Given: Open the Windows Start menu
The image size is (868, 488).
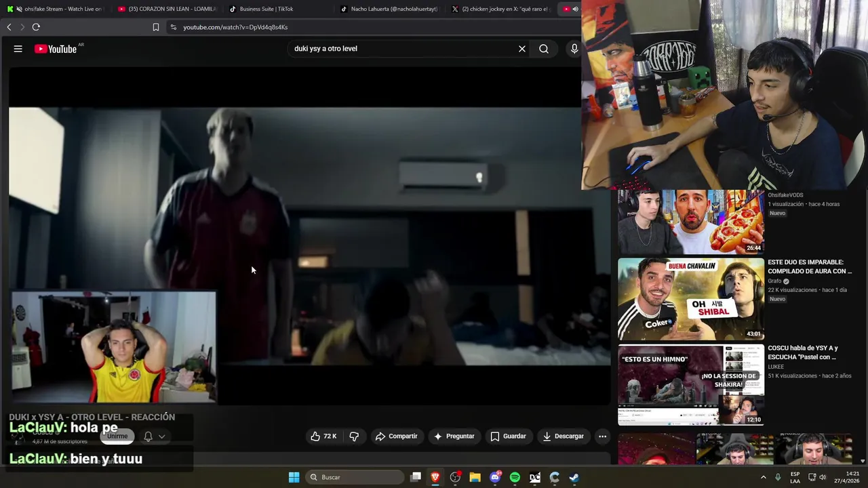Looking at the screenshot, I should point(294,477).
